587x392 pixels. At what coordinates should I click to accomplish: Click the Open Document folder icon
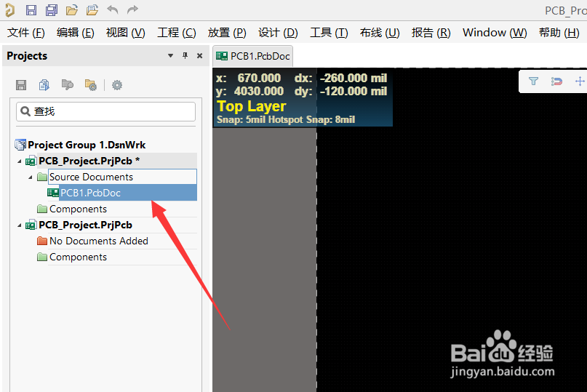pyautogui.click(x=71, y=10)
